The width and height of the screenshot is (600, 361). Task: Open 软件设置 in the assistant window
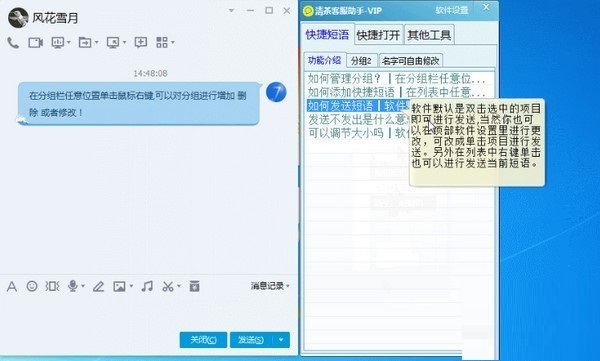click(x=452, y=10)
